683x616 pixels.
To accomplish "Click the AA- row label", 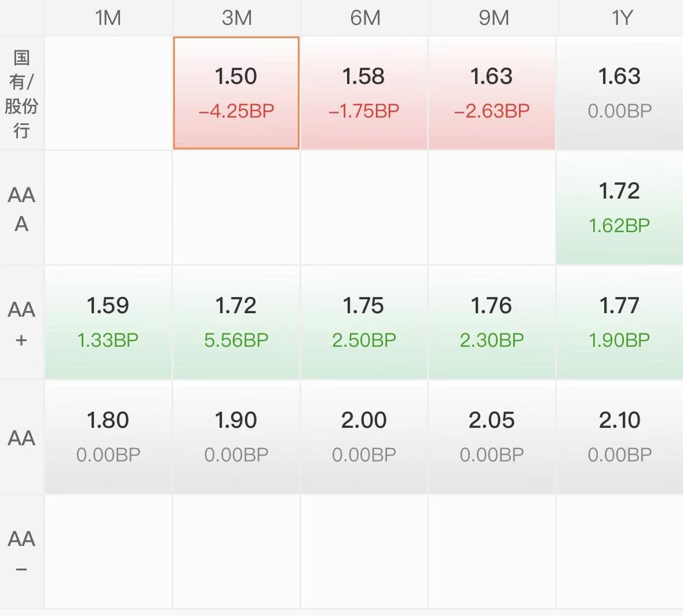I will click(x=21, y=552).
